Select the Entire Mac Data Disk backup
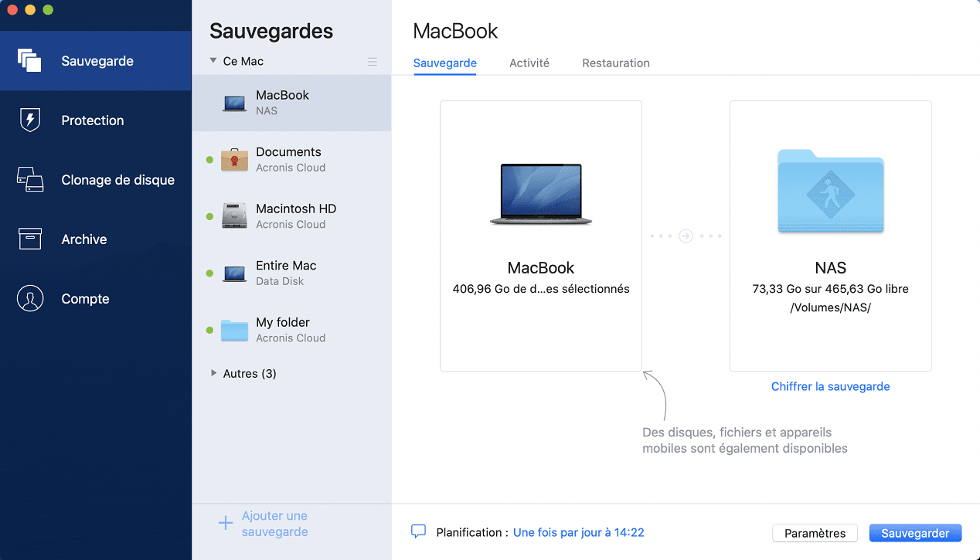Viewport: 980px width, 560px height. pyautogui.click(x=291, y=273)
